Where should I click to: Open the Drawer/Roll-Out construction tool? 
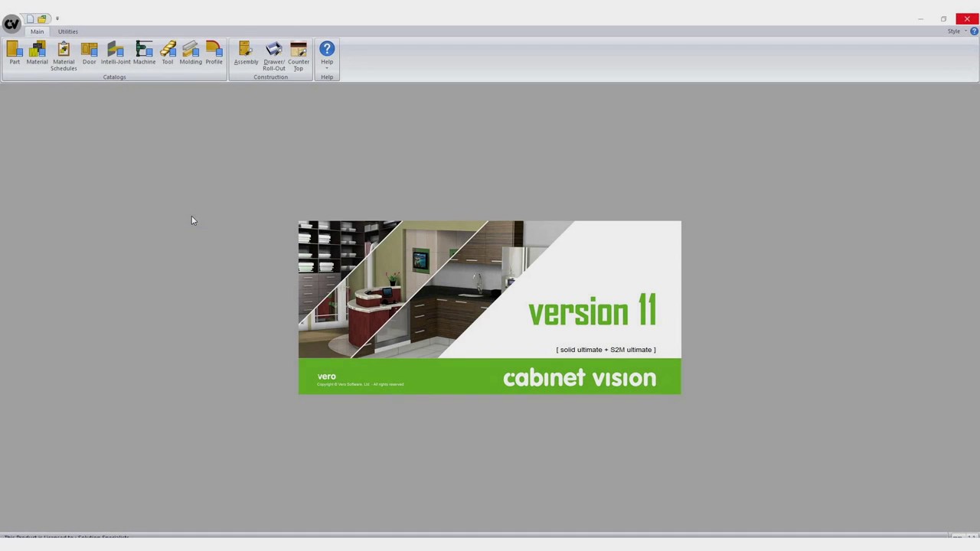[274, 57]
